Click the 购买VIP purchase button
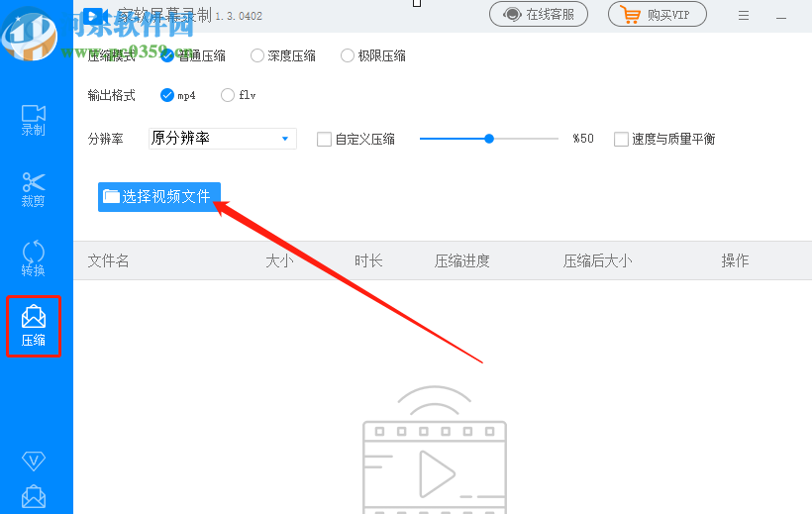This screenshot has width=812, height=514. (658, 14)
